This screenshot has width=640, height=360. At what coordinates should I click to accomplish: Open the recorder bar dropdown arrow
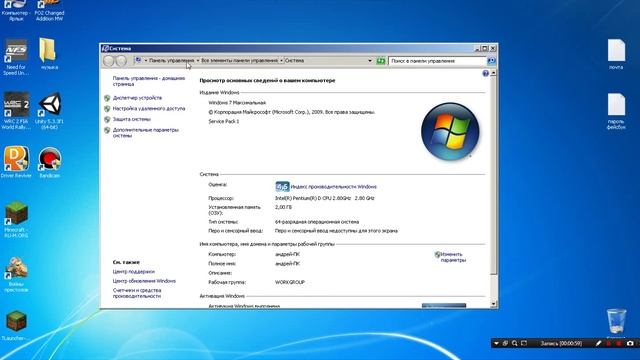[x=496, y=344]
